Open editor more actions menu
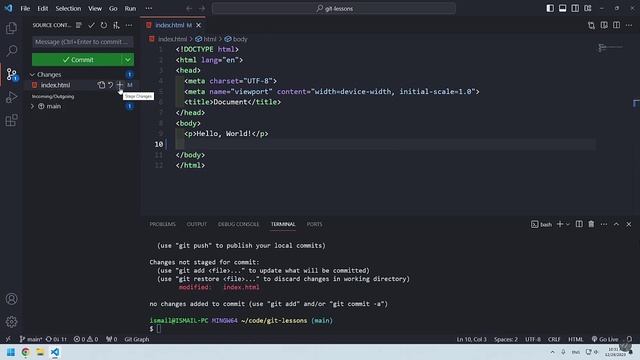The width and height of the screenshot is (640, 360). pyautogui.click(x=629, y=25)
